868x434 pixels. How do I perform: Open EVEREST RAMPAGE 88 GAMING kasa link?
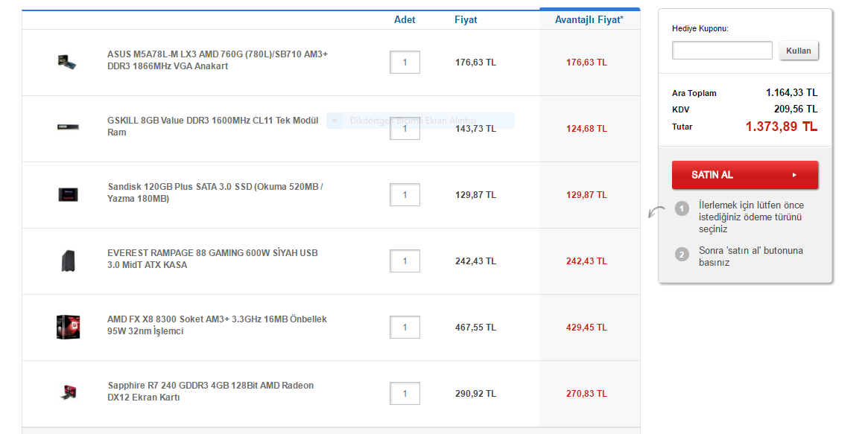(x=212, y=259)
